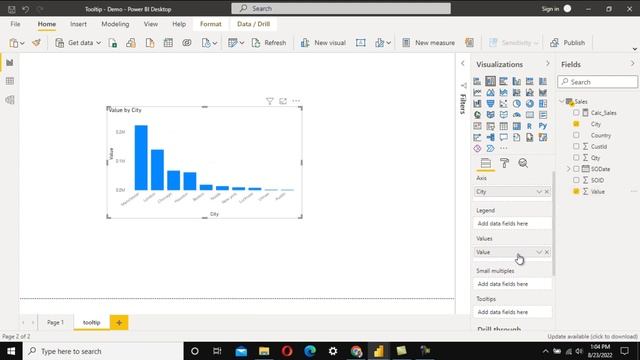Switch to the Insert ribbon tab

pyautogui.click(x=78, y=24)
